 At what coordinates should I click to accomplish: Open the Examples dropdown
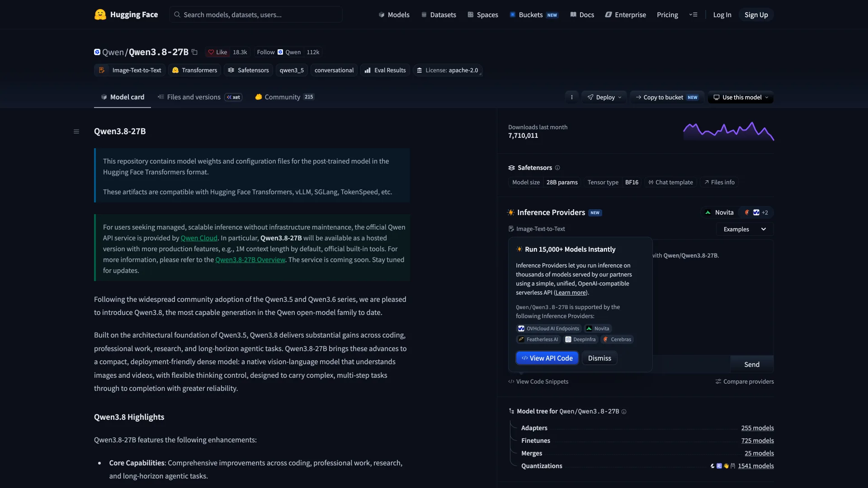point(745,229)
